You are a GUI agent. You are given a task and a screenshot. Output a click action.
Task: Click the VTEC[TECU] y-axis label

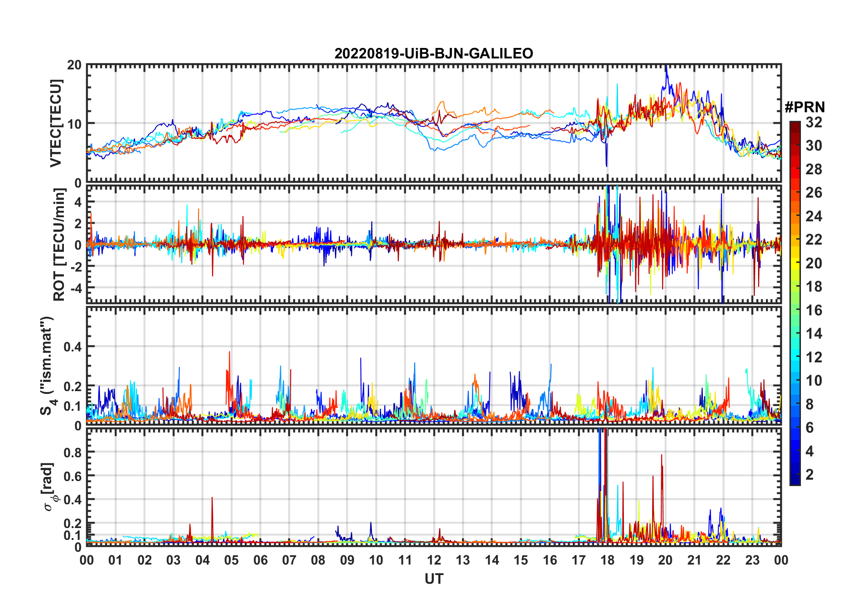pos(56,123)
